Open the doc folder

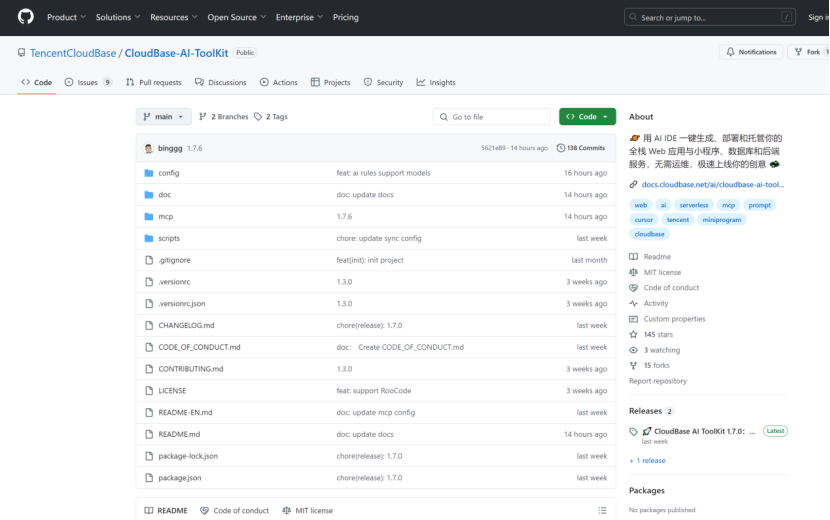pos(165,195)
